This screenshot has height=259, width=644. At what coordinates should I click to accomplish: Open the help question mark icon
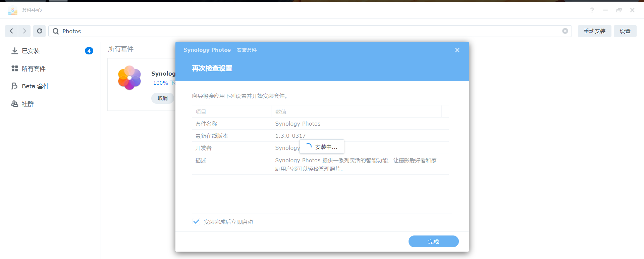[592, 10]
